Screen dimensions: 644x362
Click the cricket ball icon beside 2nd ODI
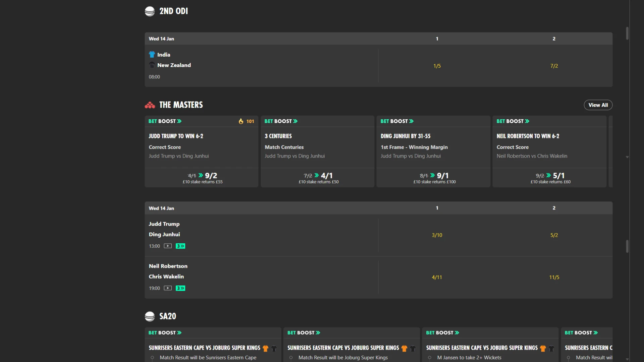(x=150, y=11)
